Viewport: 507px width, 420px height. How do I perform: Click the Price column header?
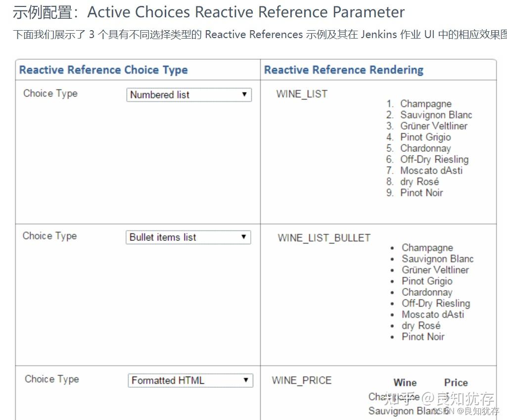point(456,383)
